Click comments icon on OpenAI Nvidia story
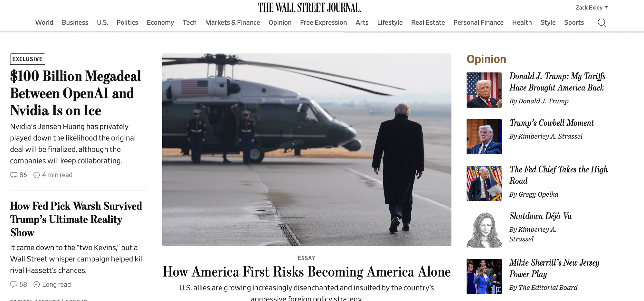 coord(14,175)
